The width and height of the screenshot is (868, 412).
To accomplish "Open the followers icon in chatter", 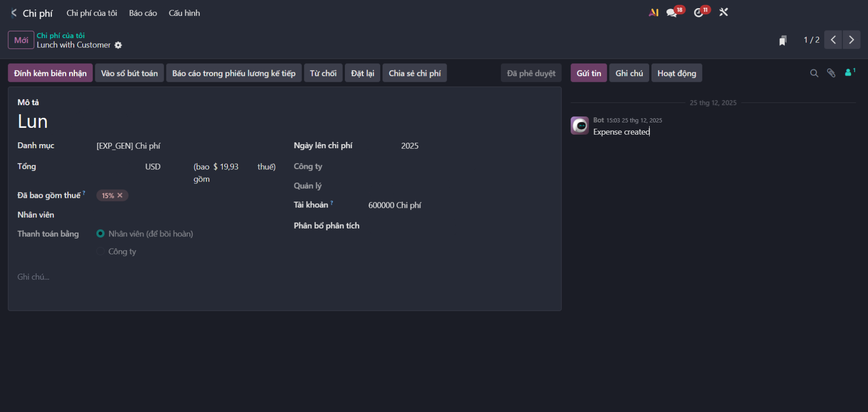I will pyautogui.click(x=849, y=73).
